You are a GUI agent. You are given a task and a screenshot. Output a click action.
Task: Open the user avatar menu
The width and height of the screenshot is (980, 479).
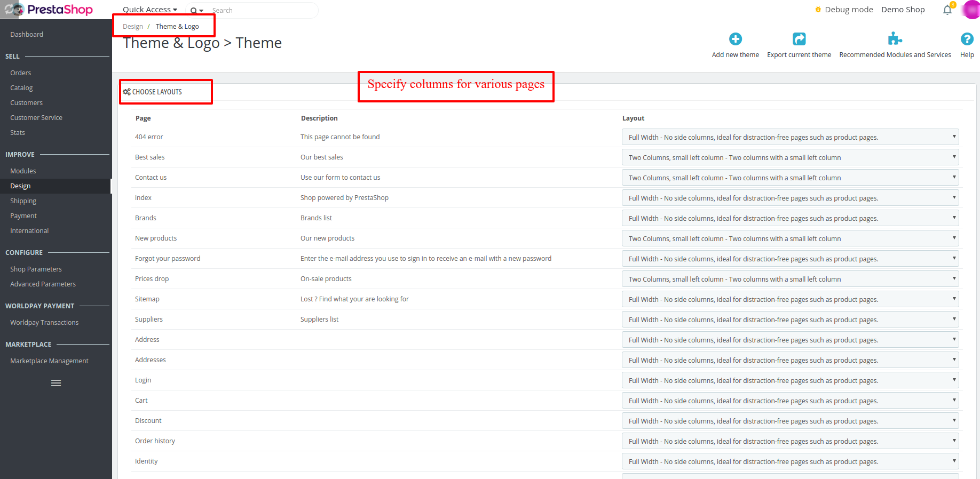click(971, 10)
